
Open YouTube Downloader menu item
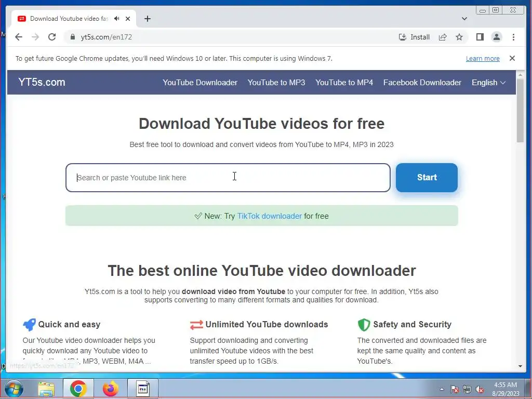pyautogui.click(x=200, y=83)
